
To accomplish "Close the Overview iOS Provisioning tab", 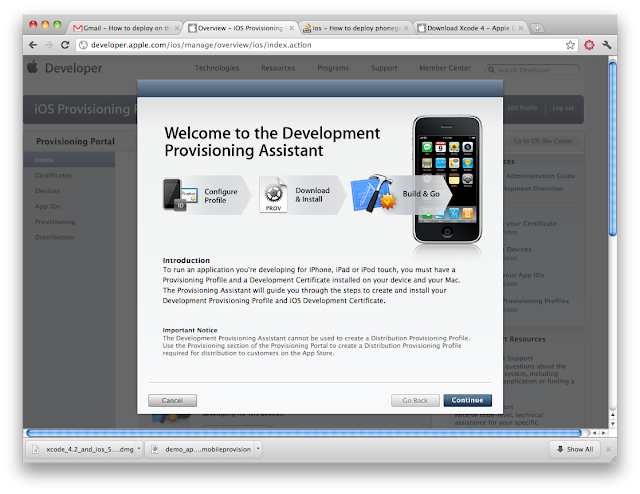I will point(291,28).
